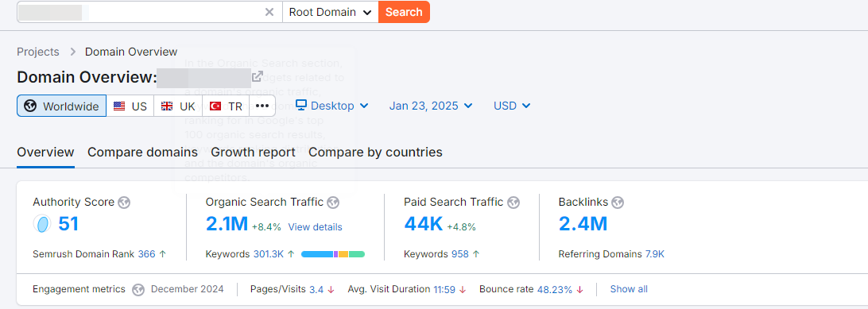
Task: Click the December 2024 label
Action: 187,289
